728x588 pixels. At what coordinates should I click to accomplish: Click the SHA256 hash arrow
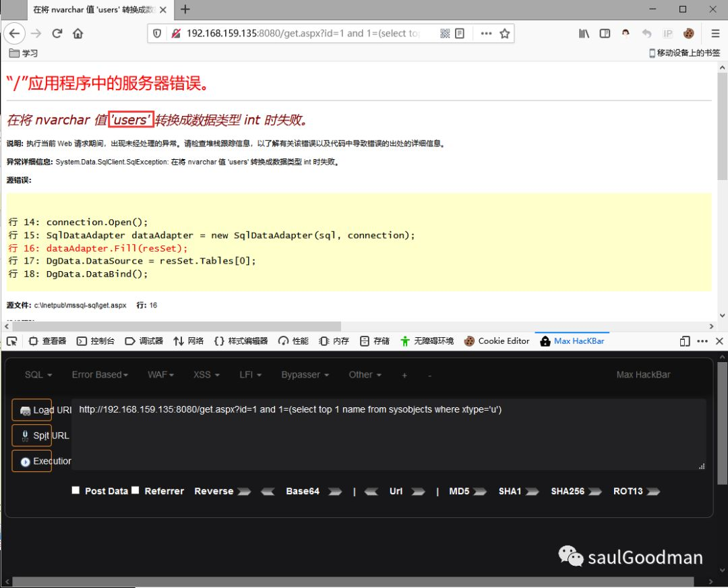click(x=595, y=492)
